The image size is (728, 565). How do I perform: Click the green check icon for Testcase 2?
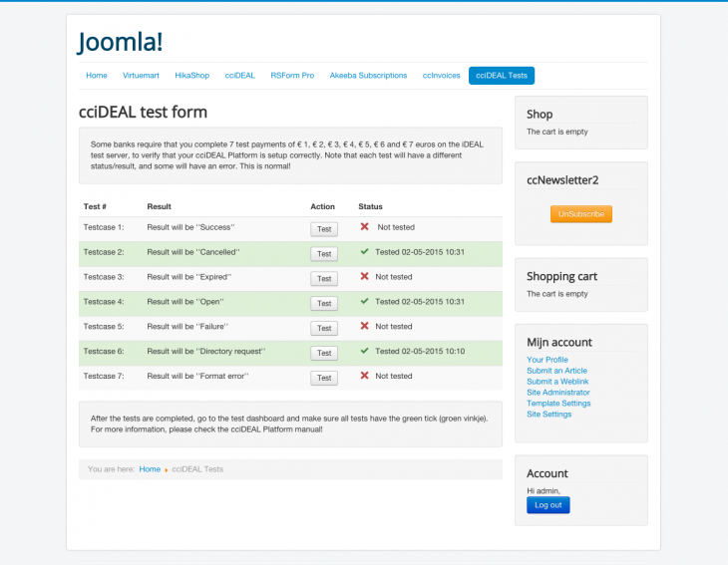(365, 252)
